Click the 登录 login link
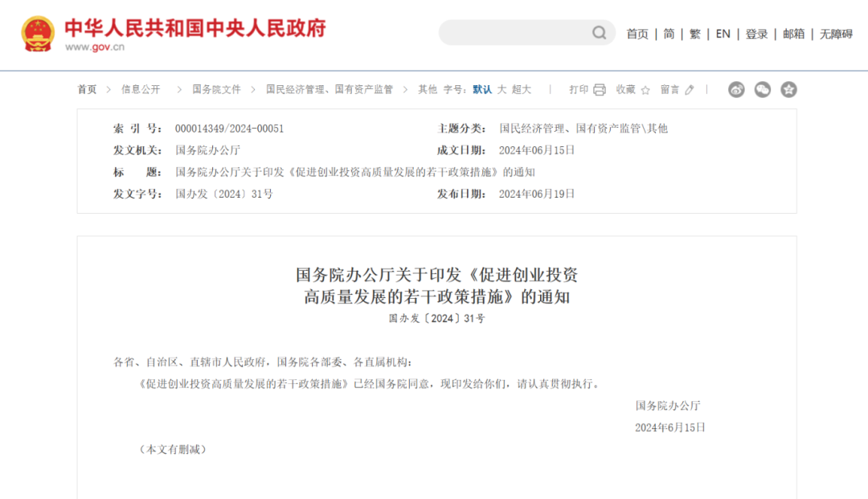This screenshot has height=499, width=868. pyautogui.click(x=756, y=34)
